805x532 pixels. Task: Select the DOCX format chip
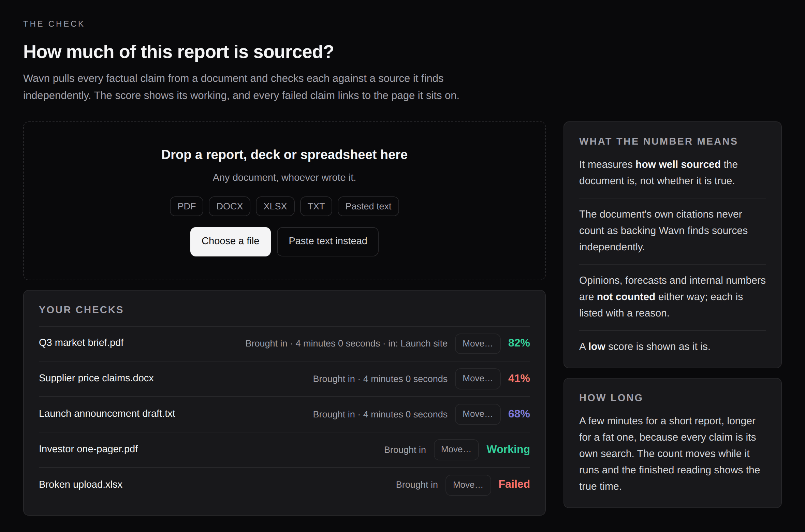click(230, 206)
